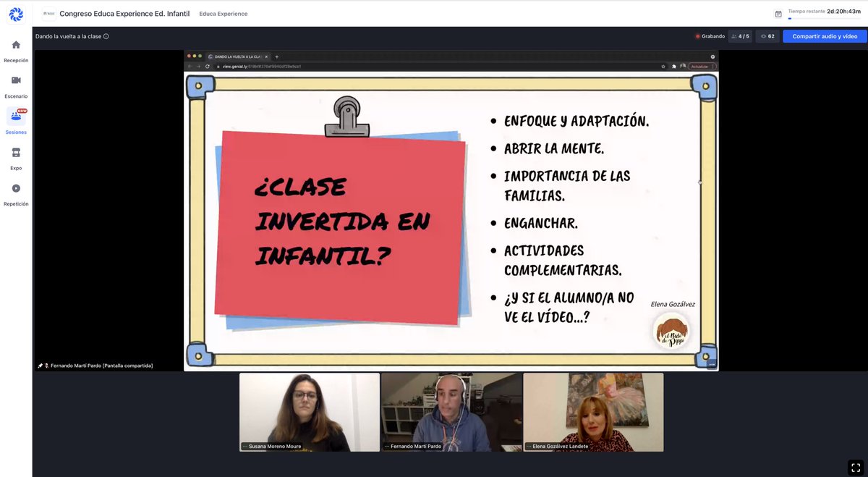Click the 'Educa Experience' organizer link
This screenshot has height=477, width=868.
223,14
